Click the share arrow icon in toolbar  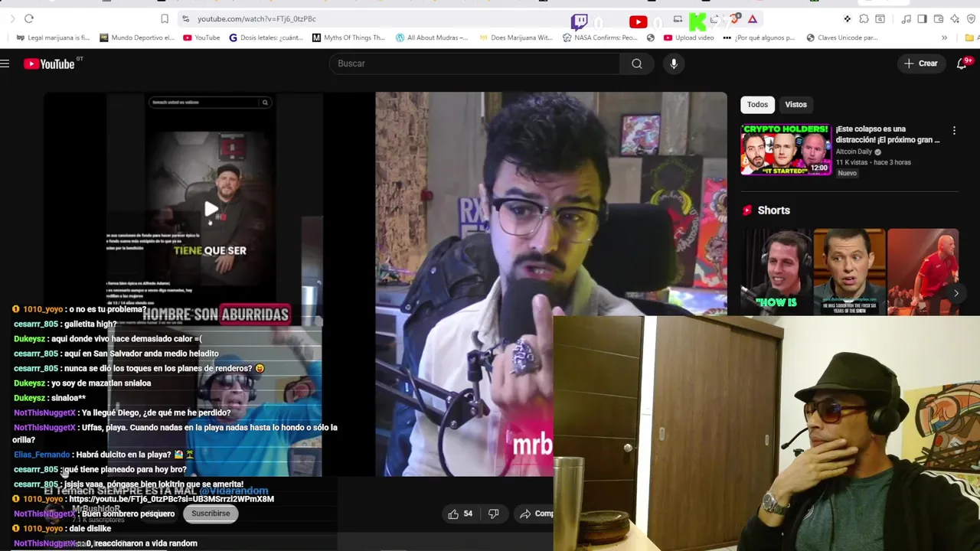(x=714, y=19)
